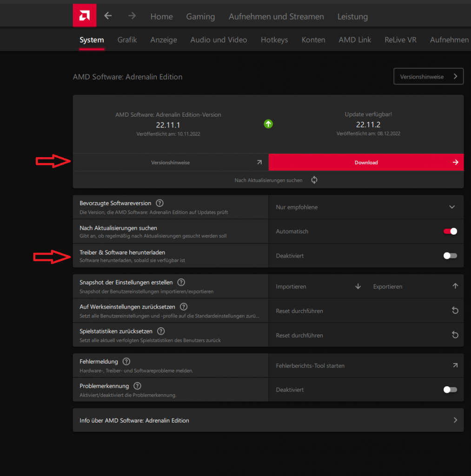The image size is (471, 476).
Task: Click the red Download button label
Action: pos(366,162)
